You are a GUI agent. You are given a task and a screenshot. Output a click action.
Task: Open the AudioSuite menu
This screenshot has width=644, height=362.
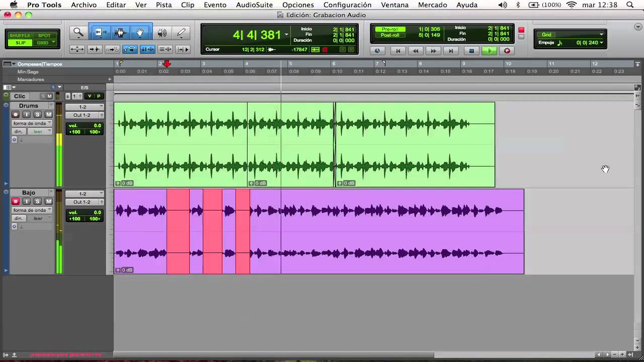(x=254, y=5)
